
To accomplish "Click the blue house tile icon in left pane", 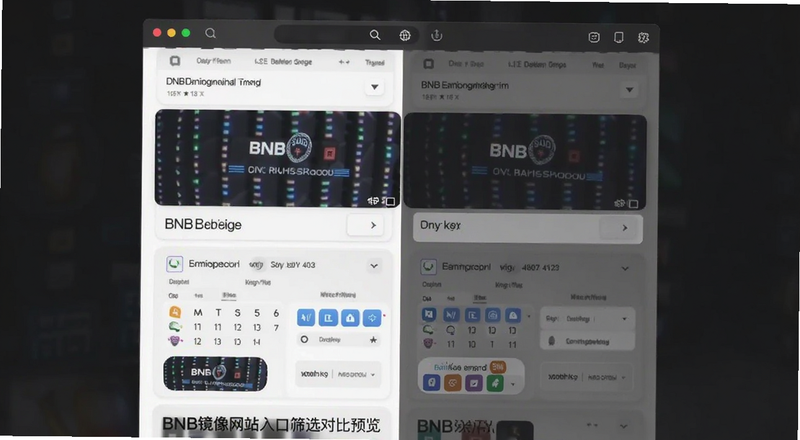I will pos(350,317).
